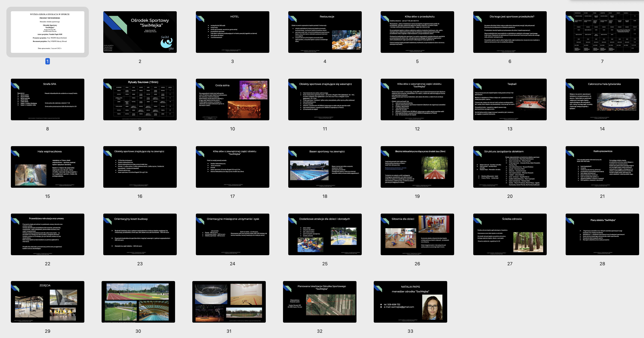Select Planowana lokalizacja map slide
This screenshot has height=338, width=644.
[x=320, y=301]
